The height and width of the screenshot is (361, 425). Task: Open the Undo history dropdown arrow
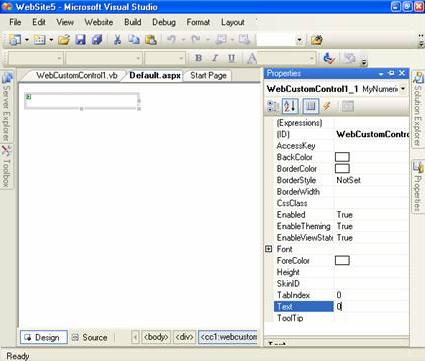(x=183, y=40)
